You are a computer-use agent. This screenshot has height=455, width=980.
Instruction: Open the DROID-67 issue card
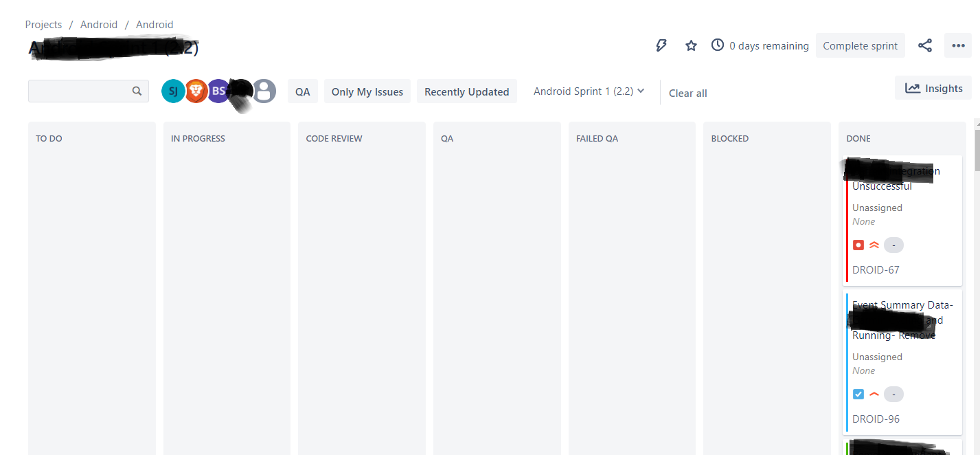904,221
